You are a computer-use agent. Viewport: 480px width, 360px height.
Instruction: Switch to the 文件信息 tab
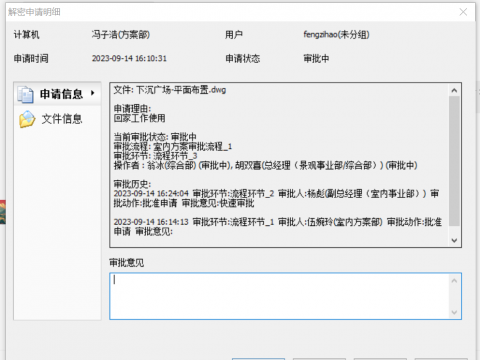point(57,119)
